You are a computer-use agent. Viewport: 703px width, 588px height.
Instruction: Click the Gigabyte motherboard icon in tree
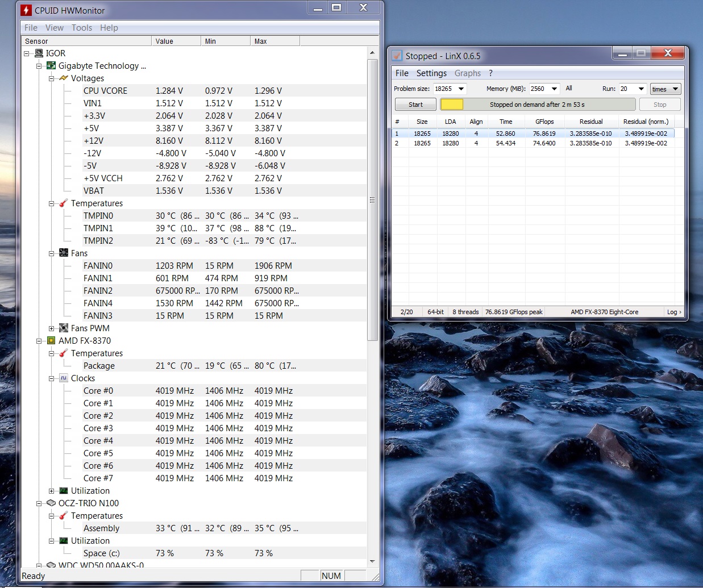click(51, 66)
